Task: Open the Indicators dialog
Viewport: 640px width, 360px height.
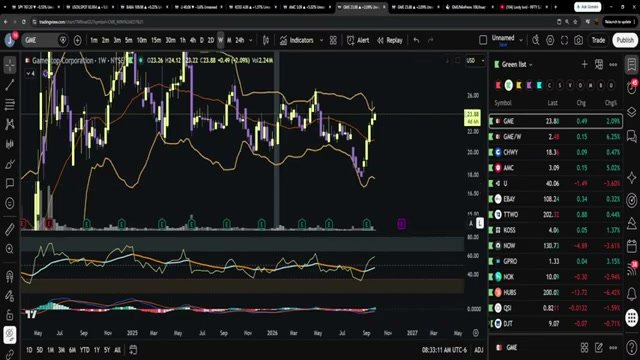Action: click(x=297, y=40)
